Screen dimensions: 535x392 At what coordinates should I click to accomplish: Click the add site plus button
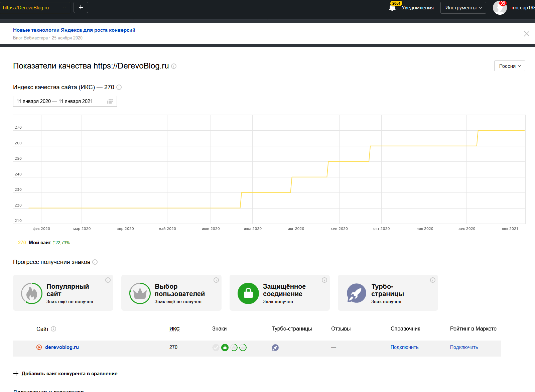pos(81,7)
